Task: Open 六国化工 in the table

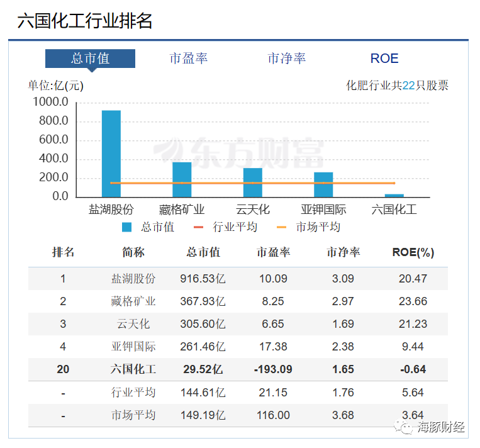Action: pos(133,369)
